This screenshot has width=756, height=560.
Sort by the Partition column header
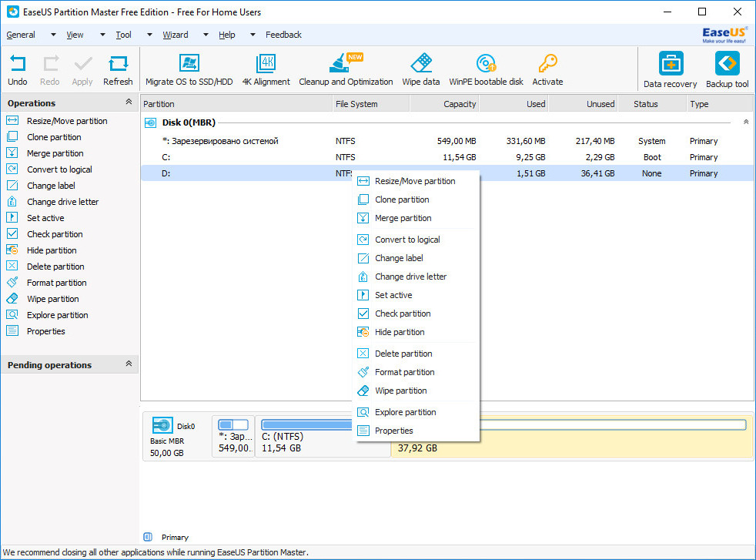pos(236,104)
